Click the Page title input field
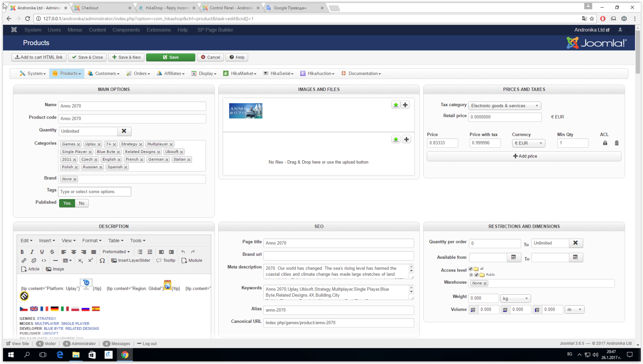Viewport: 643px width, 364px height. tap(338, 243)
